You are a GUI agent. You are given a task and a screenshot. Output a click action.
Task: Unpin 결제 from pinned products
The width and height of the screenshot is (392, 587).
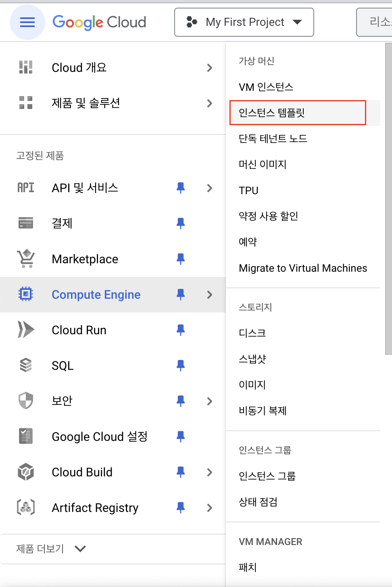181,223
